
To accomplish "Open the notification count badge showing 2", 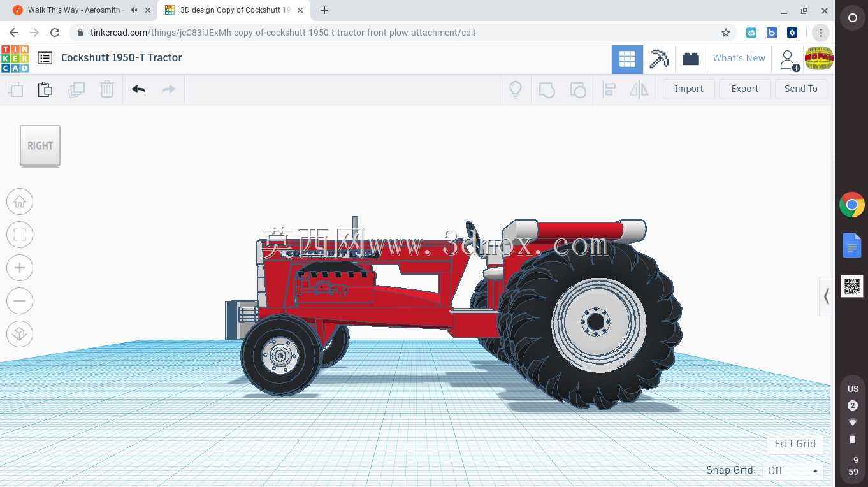I will click(x=853, y=405).
